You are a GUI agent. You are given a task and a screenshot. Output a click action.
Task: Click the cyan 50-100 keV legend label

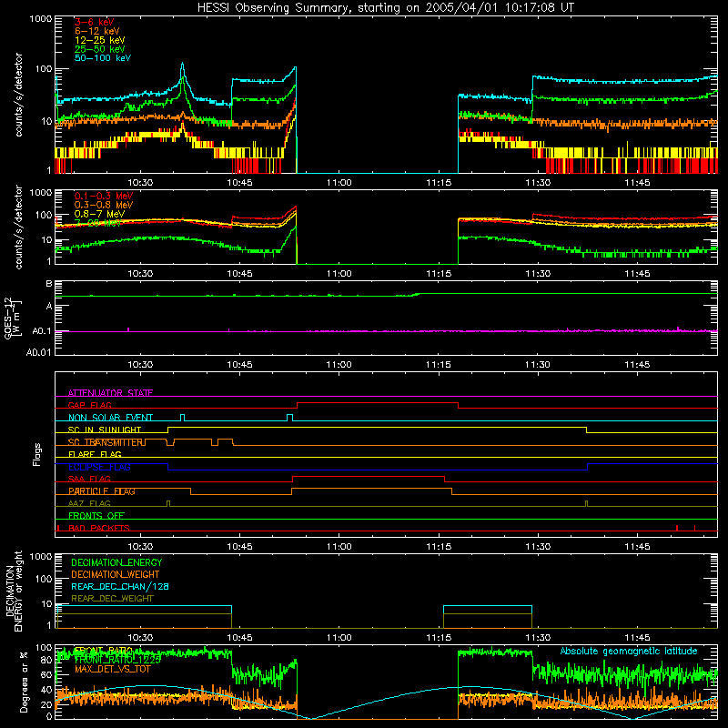103,58
